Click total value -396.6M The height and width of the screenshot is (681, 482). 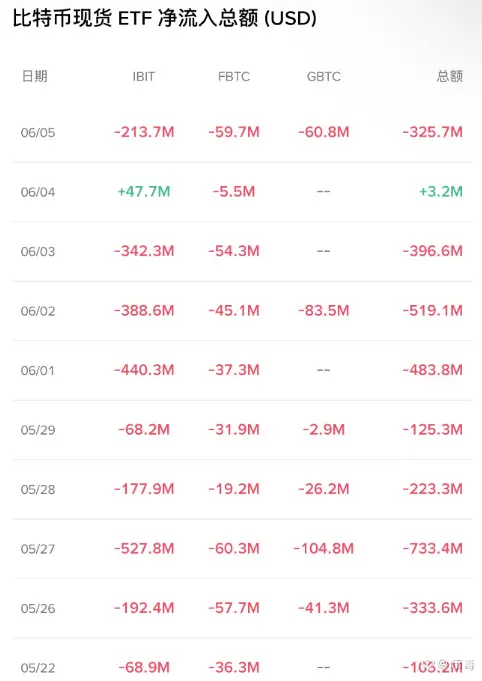point(432,251)
